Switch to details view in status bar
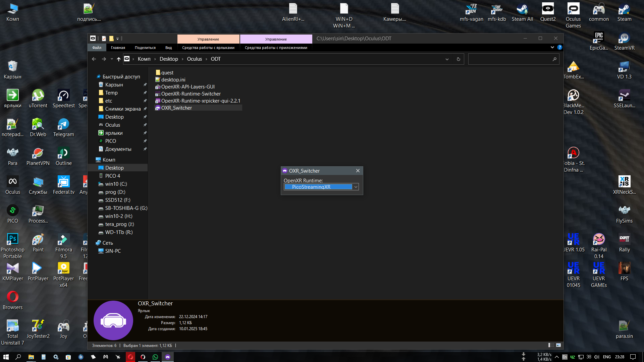Screen dimensions: 644x362 551,345
